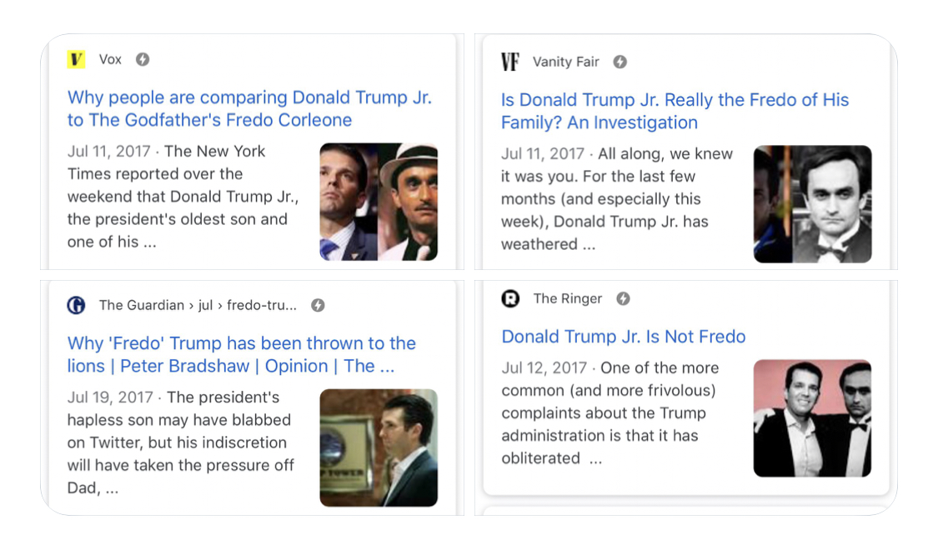This screenshot has width=938, height=560.
Task: Open the Vanity Fair 'An Investigation' headline
Action: point(675,111)
